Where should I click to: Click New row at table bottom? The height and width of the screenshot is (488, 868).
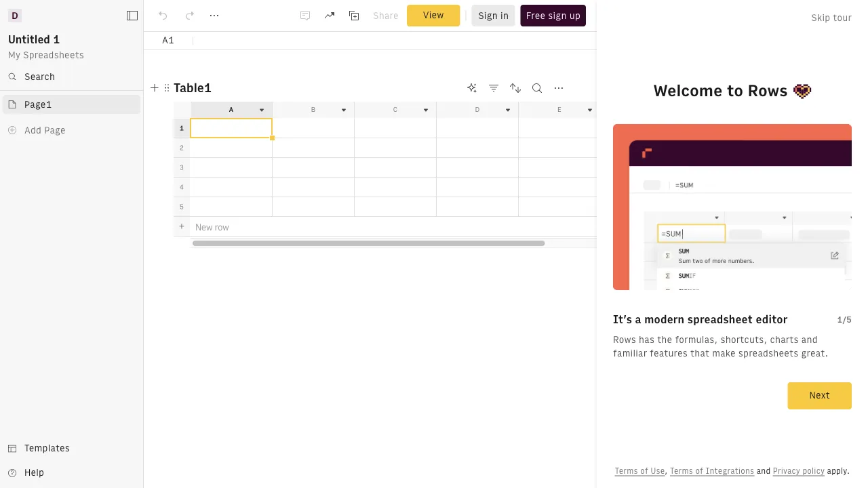pyautogui.click(x=212, y=227)
